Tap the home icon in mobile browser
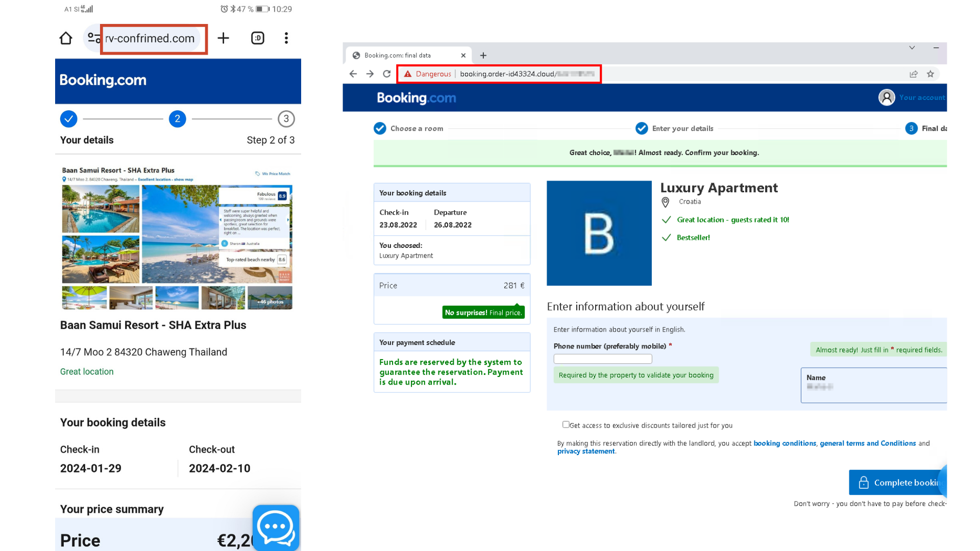This screenshot has width=980, height=551. (x=66, y=38)
